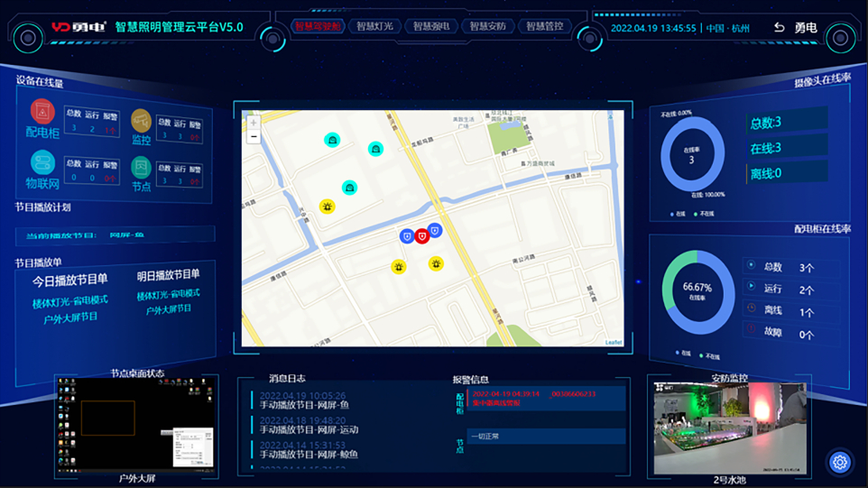Click the red shield marker on map
Image resolution: width=868 pixels, height=488 pixels.
[x=421, y=235]
